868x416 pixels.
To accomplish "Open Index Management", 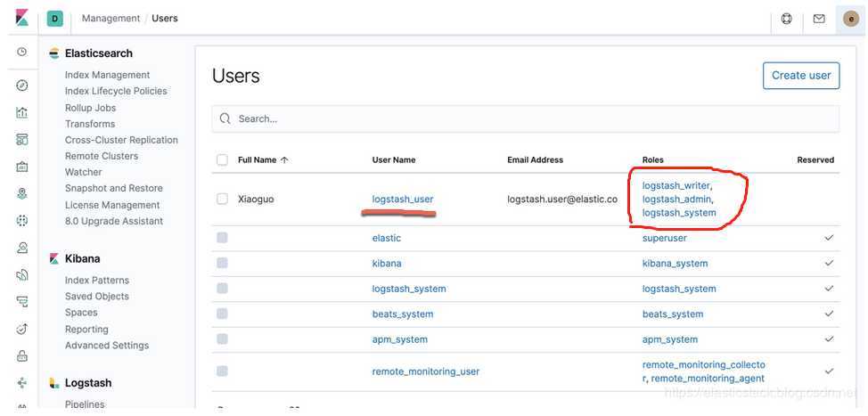I will tap(108, 75).
